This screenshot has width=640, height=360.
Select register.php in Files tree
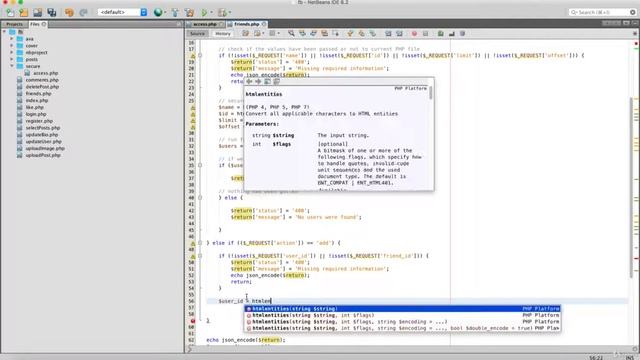pos(39,121)
